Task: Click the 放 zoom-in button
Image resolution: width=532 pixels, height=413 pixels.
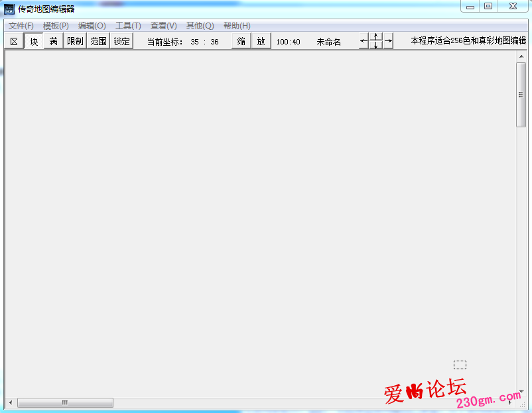Action: 261,41
